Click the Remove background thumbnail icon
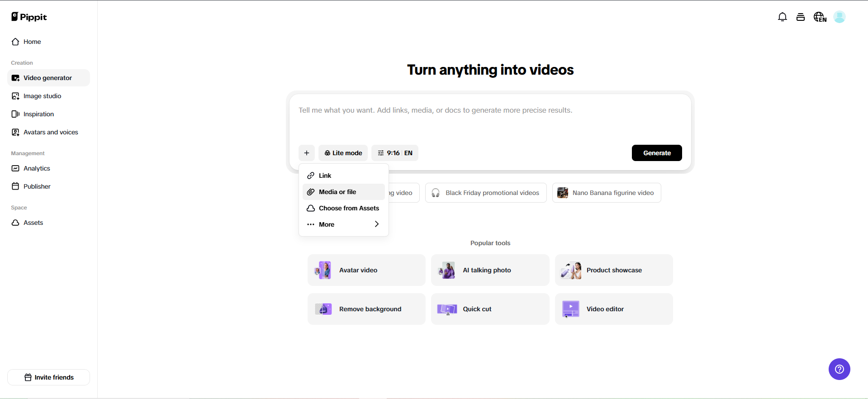Viewport: 868px width, 399px height. tap(323, 309)
